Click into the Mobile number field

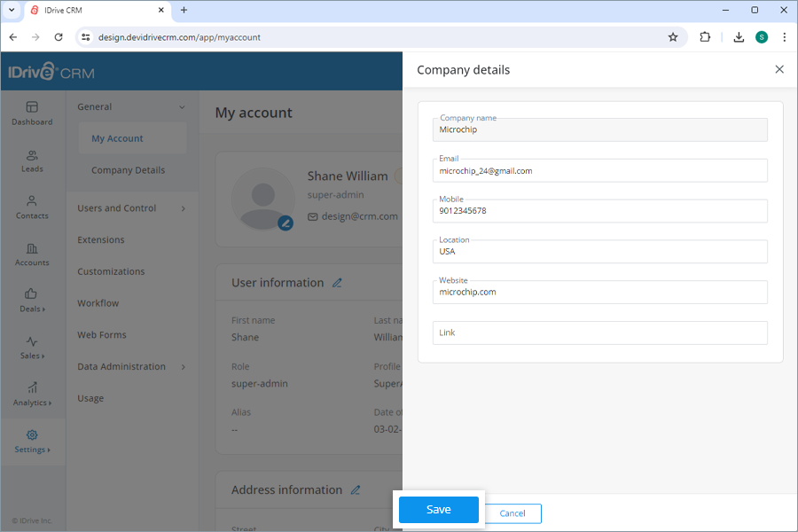click(600, 211)
